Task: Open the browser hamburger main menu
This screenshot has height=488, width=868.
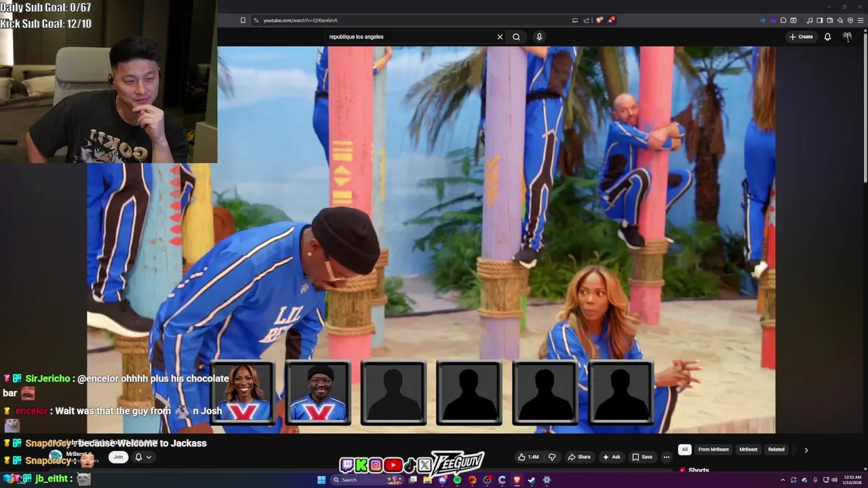Action: point(861,20)
